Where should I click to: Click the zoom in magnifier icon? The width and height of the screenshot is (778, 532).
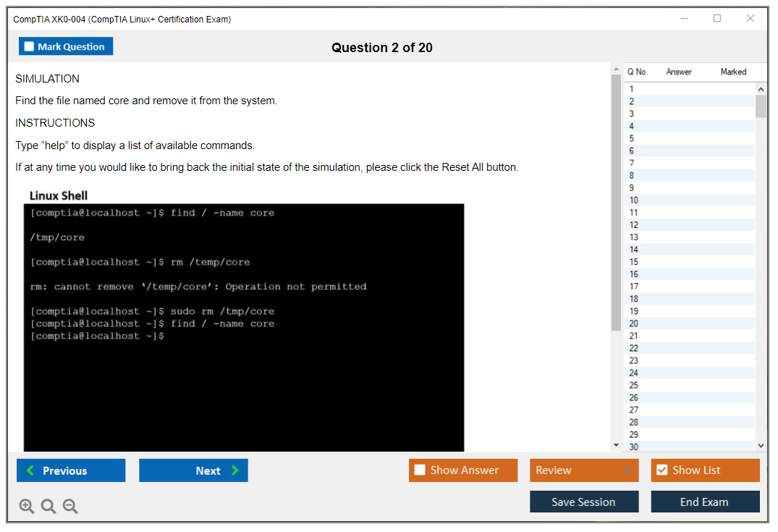[27, 507]
